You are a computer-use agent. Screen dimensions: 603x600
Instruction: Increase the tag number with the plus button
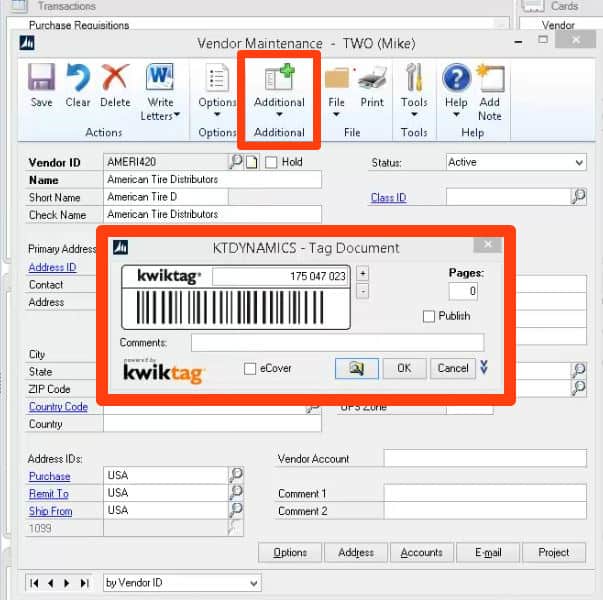click(363, 273)
